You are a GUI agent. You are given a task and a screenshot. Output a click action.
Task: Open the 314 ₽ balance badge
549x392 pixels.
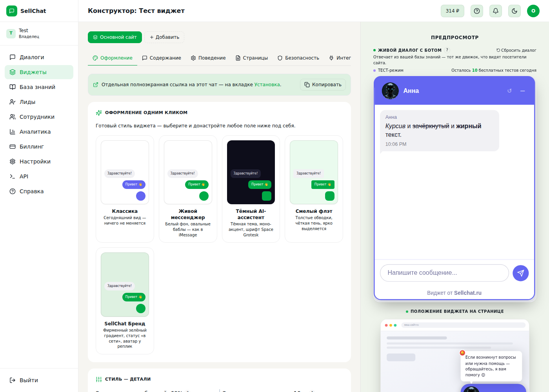click(453, 11)
